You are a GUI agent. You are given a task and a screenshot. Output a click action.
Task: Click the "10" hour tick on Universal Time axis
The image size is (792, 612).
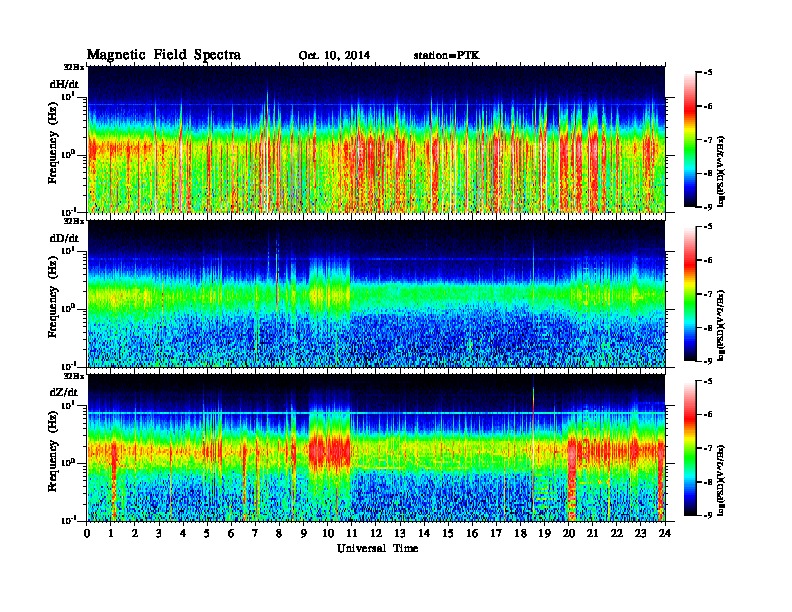pos(328,533)
